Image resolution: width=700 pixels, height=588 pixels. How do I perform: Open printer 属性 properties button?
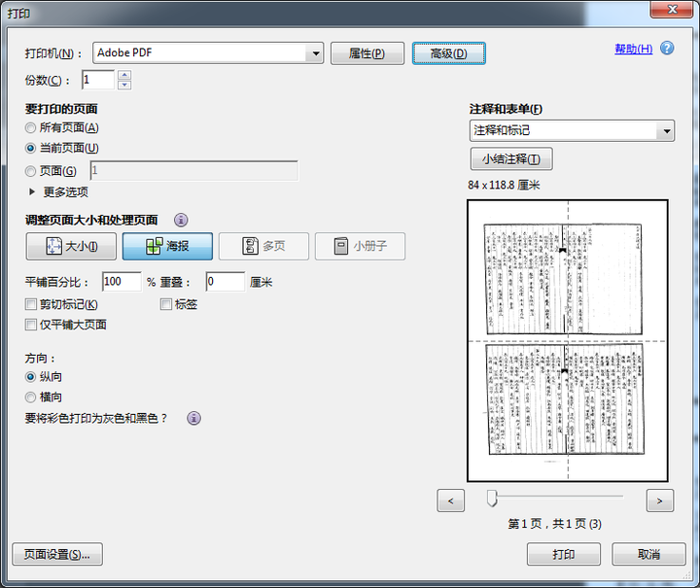point(367,53)
